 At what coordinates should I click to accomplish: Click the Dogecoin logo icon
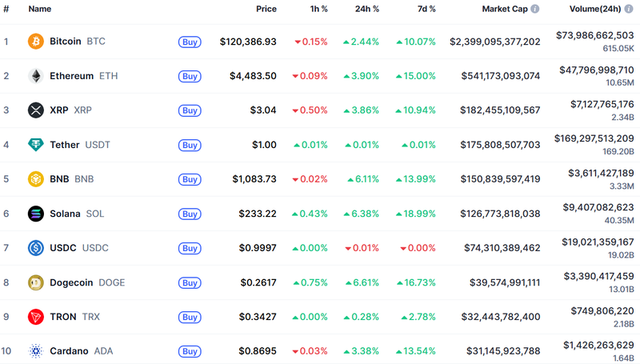(36, 282)
